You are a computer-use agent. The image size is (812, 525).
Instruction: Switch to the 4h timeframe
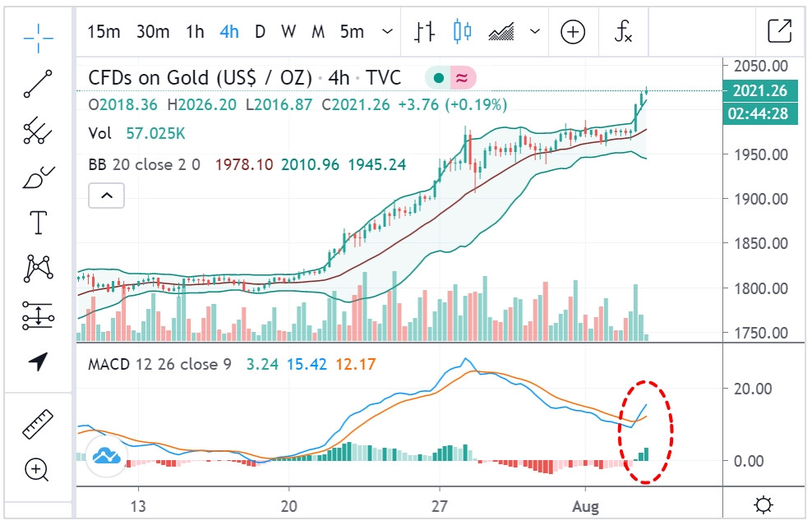click(229, 32)
